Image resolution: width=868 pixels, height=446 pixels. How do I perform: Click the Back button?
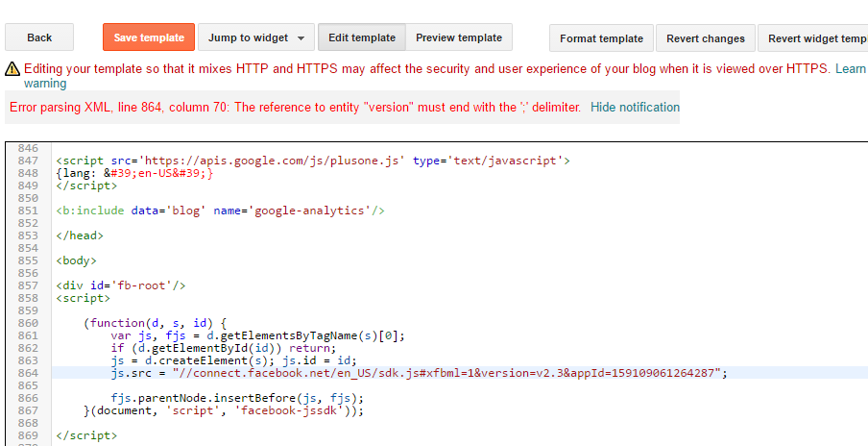click(39, 37)
